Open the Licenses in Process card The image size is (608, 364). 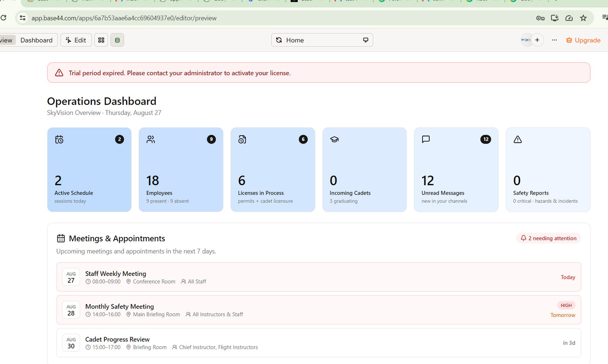(x=273, y=170)
